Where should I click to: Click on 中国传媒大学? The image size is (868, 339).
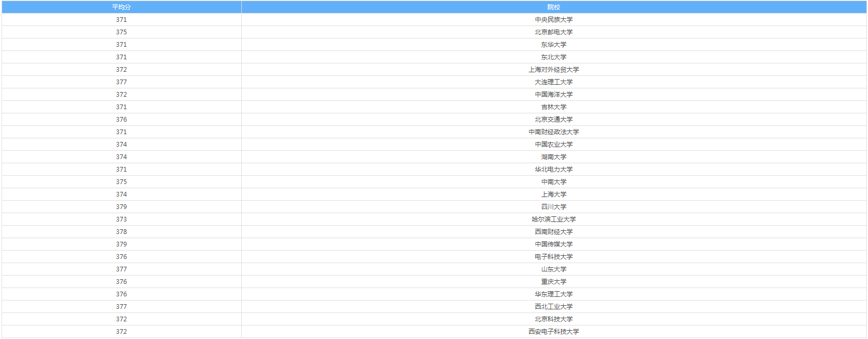click(x=554, y=244)
